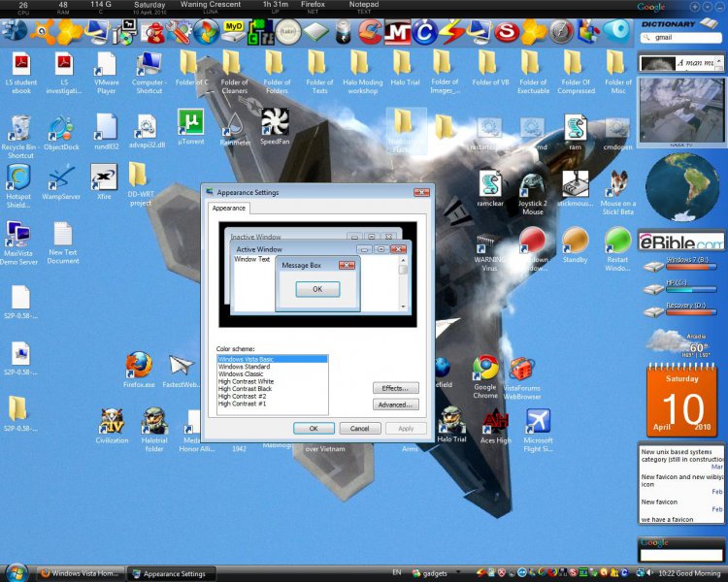The width and height of the screenshot is (728, 582).
Task: Open the MyD drive icon in dock
Action: point(234,32)
